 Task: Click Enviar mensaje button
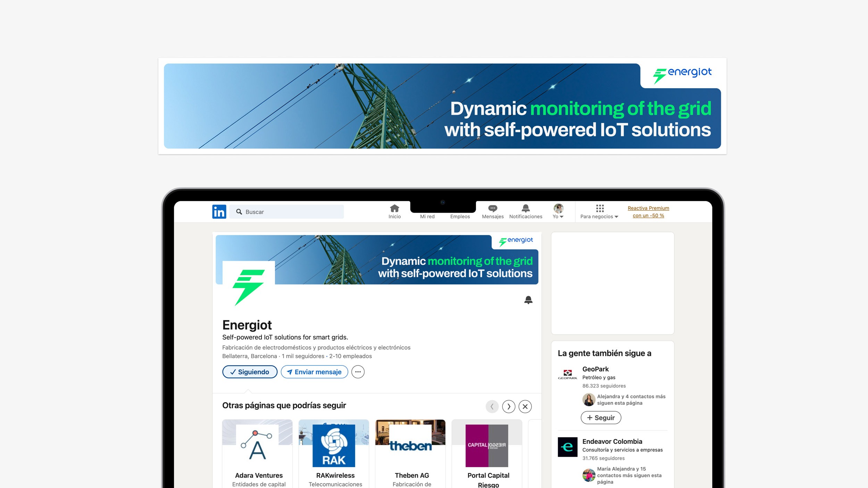(x=315, y=372)
